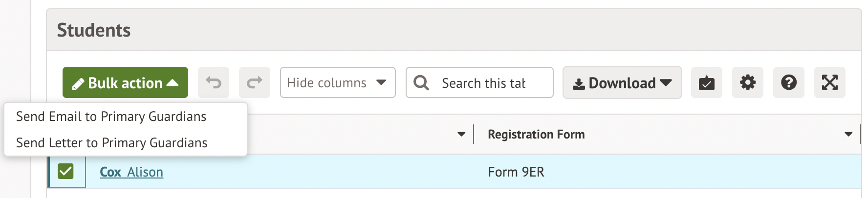Click the Registration Form column header
This screenshot has height=198, width=868.
536,134
